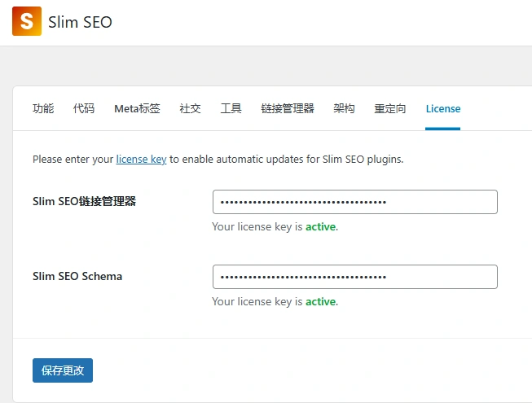
Task: Click the Slim SEO header title
Action: coord(80,22)
